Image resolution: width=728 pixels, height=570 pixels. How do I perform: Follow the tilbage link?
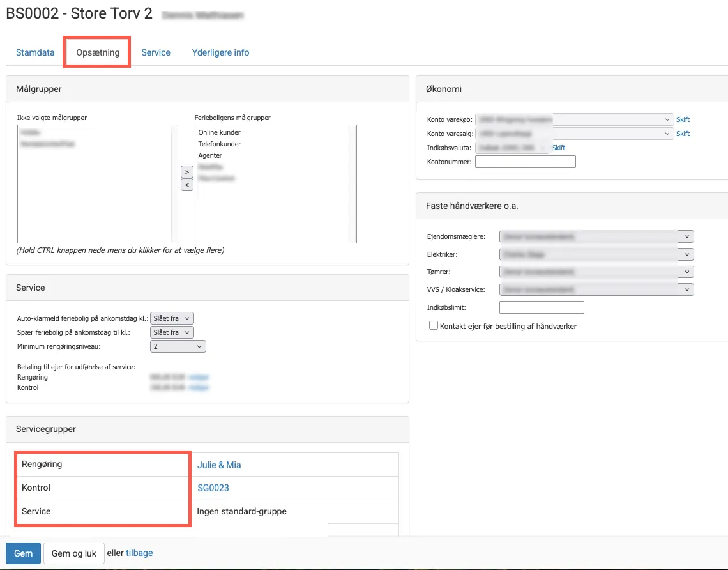139,553
